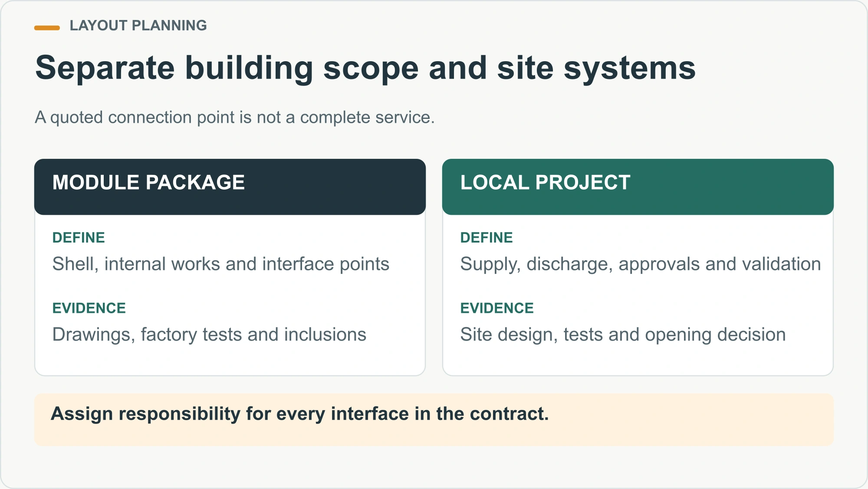Click 'Drawings, factory tests and inclusions'
This screenshot has width=868, height=489.
click(x=209, y=335)
